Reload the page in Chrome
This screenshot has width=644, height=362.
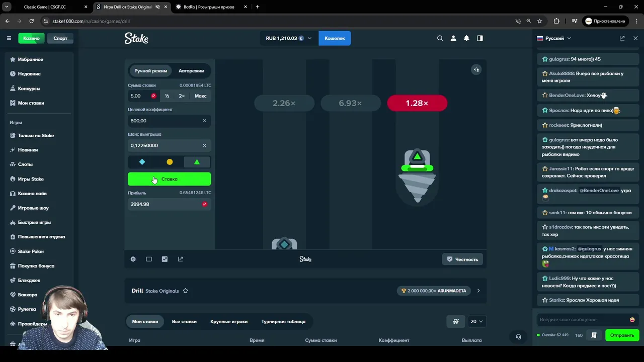(31, 21)
